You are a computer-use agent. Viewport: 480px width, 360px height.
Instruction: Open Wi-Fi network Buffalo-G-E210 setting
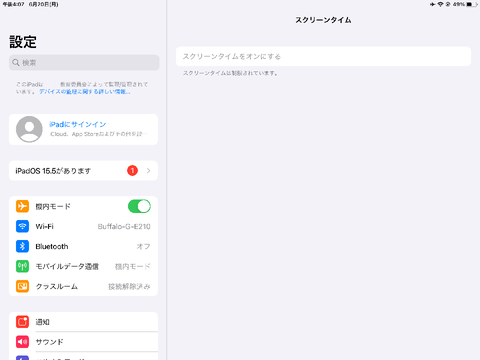pyautogui.click(x=83, y=226)
